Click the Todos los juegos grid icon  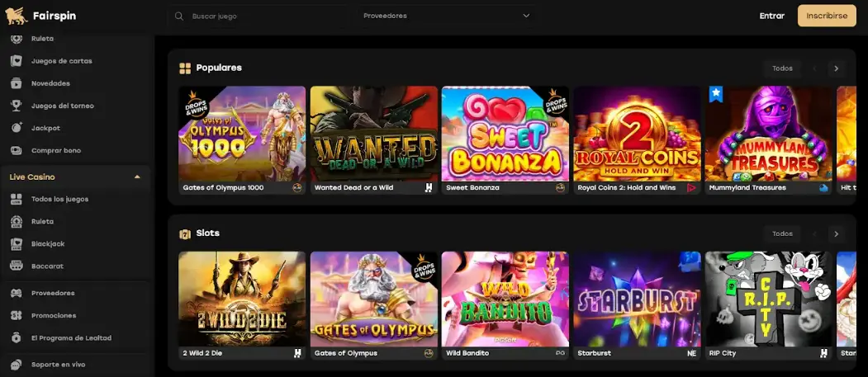coord(17,199)
